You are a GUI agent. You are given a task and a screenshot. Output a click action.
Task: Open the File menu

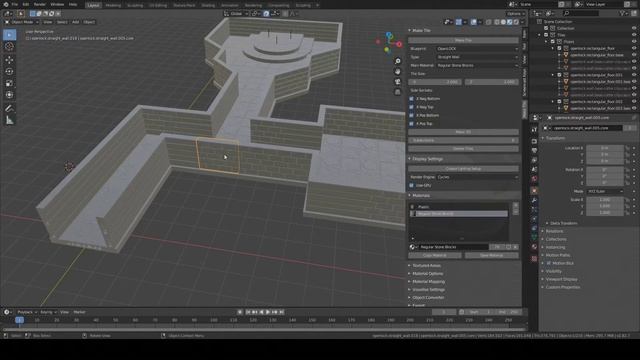point(15,4)
